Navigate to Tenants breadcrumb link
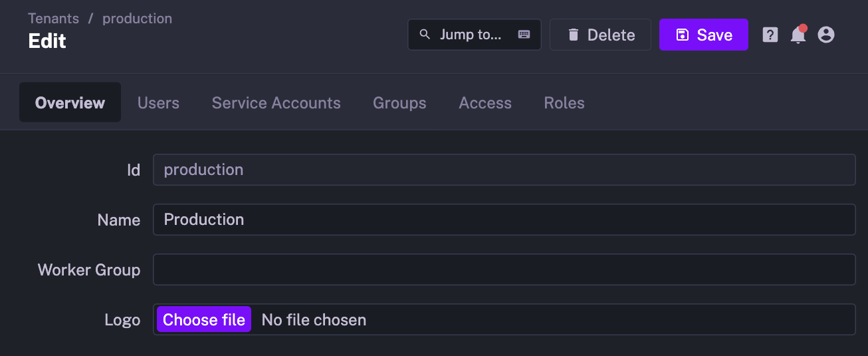The width and height of the screenshot is (868, 356). click(x=53, y=19)
